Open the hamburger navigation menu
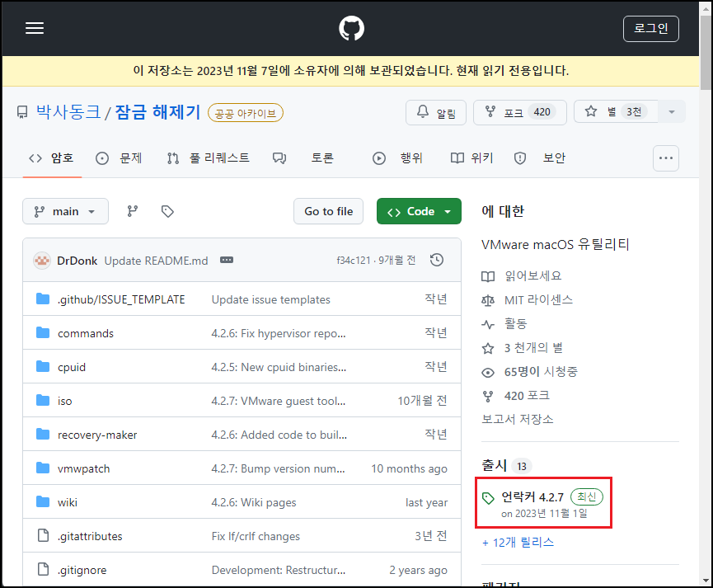Screen dimensions: 713x588 [35, 28]
